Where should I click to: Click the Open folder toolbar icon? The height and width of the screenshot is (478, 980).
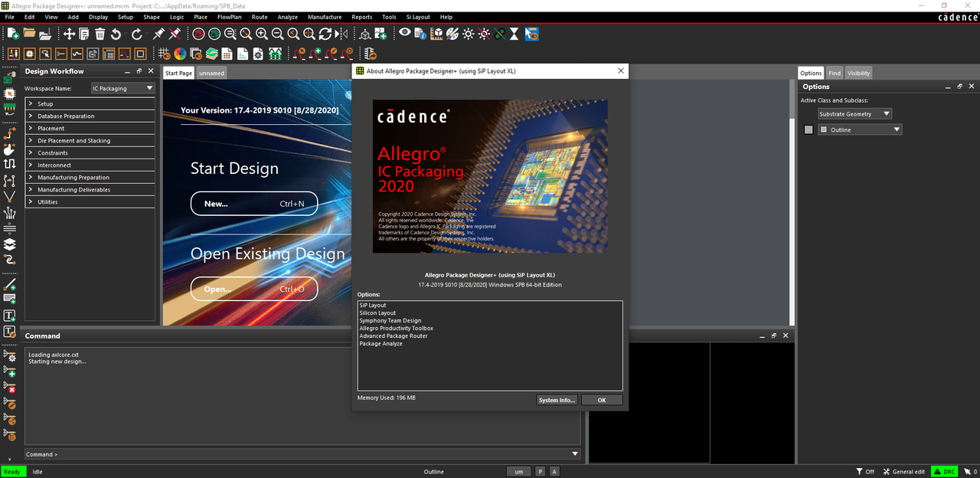(29, 34)
